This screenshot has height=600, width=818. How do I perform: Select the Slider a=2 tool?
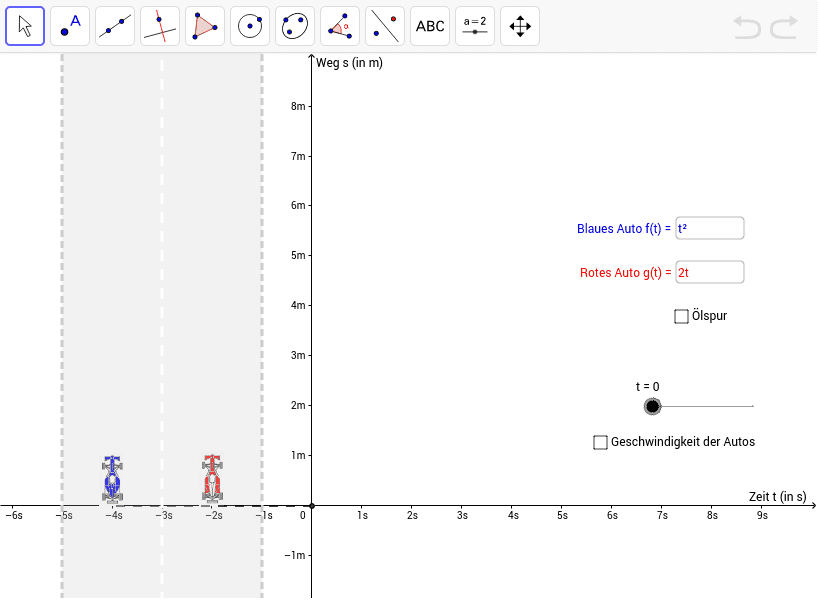click(x=475, y=26)
